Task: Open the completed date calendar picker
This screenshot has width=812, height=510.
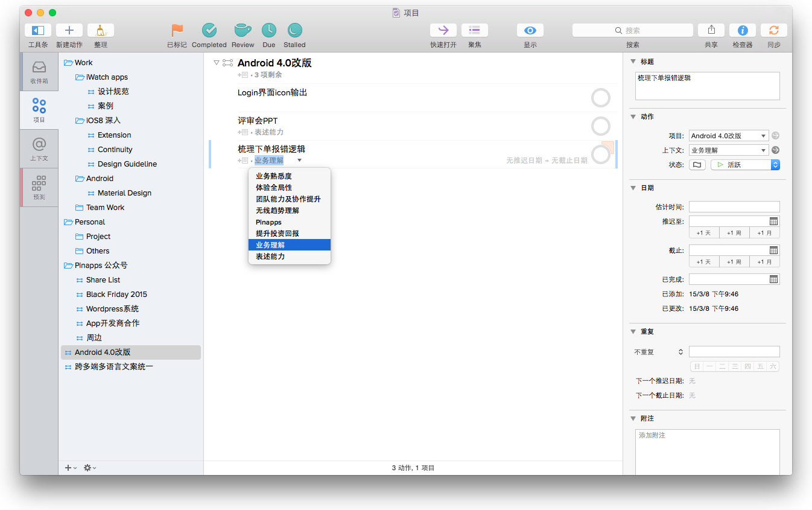Action: [x=774, y=279]
